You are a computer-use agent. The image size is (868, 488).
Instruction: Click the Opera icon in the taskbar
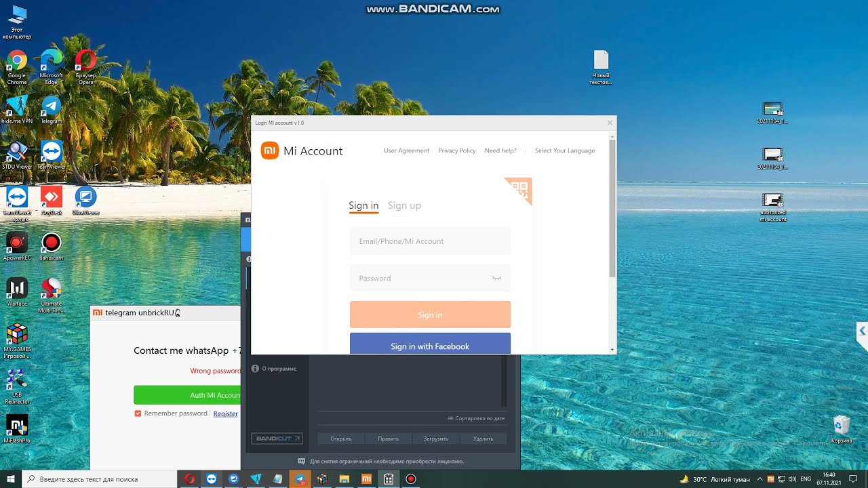click(189, 479)
